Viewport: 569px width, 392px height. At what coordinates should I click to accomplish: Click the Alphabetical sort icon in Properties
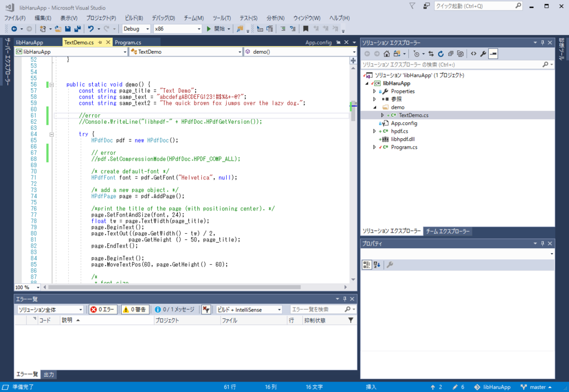pyautogui.click(x=377, y=265)
